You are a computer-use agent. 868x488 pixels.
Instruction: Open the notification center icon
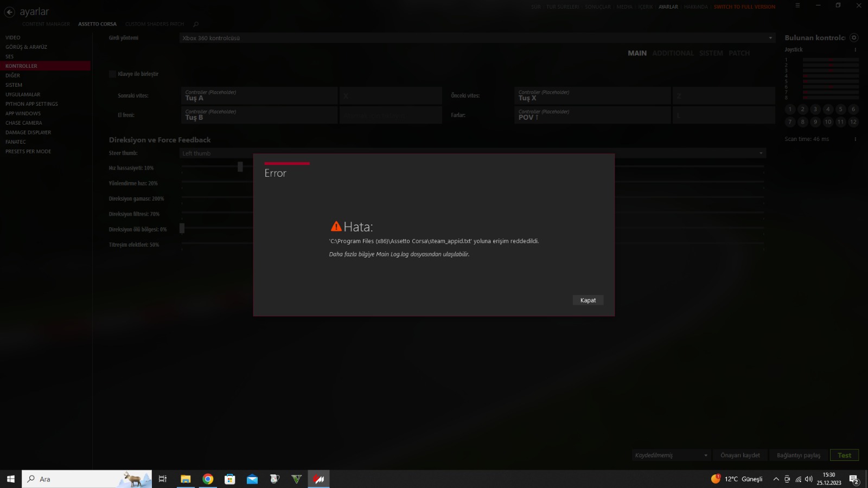coord(854,479)
